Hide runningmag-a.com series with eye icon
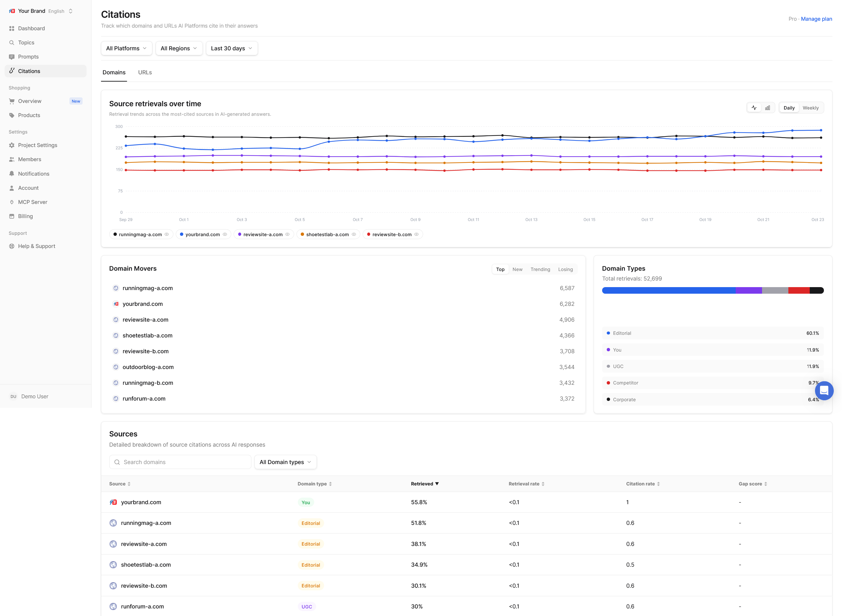 (x=167, y=234)
